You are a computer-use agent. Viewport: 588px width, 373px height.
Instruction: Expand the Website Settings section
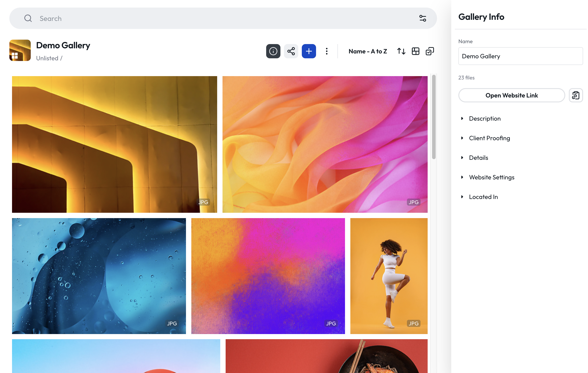[x=491, y=177]
